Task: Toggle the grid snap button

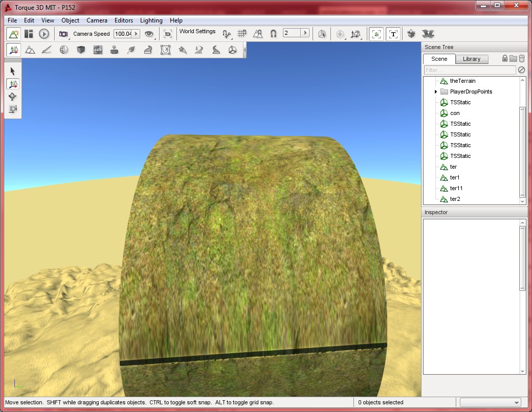Action: [x=242, y=34]
